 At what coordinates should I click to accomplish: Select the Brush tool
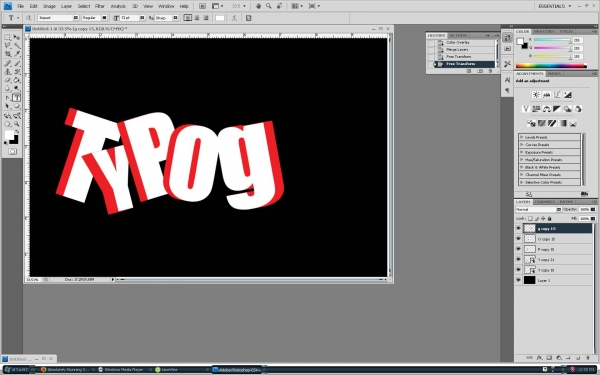(16, 64)
